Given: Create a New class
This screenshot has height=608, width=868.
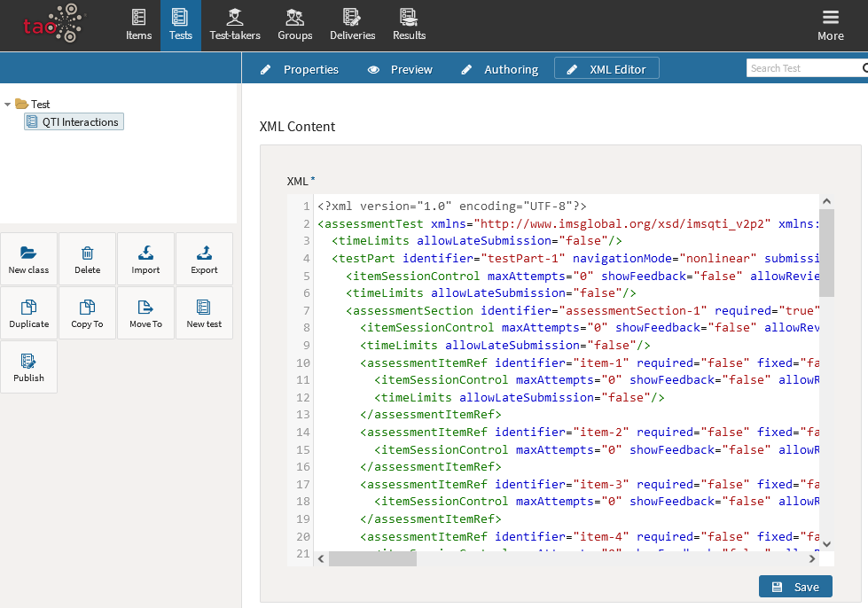Looking at the screenshot, I should coord(28,258).
